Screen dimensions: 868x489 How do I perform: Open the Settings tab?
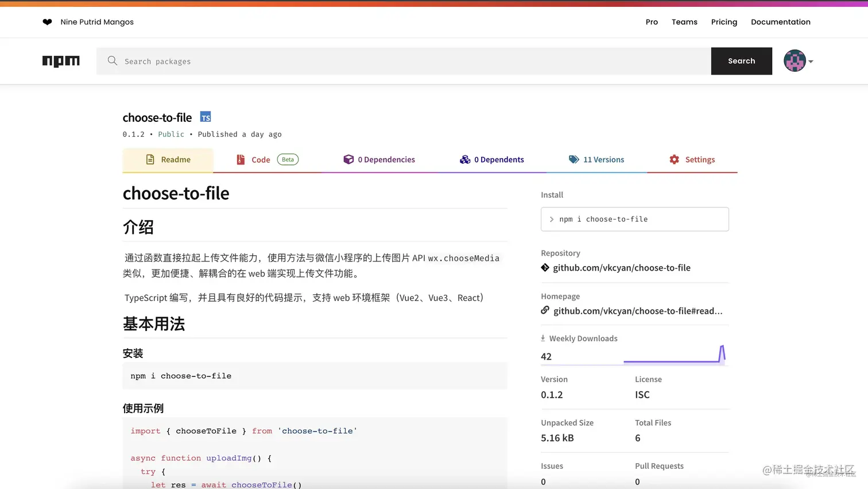pyautogui.click(x=692, y=160)
